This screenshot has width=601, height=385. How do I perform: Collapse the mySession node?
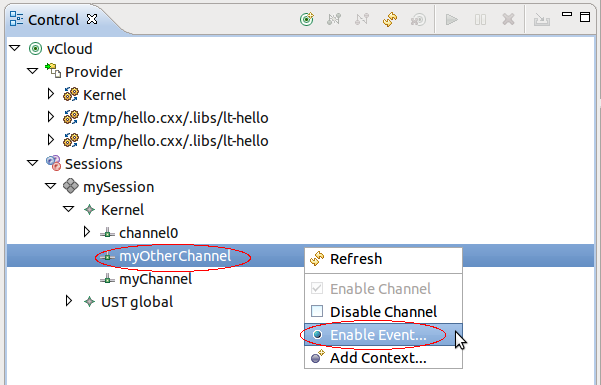50,186
